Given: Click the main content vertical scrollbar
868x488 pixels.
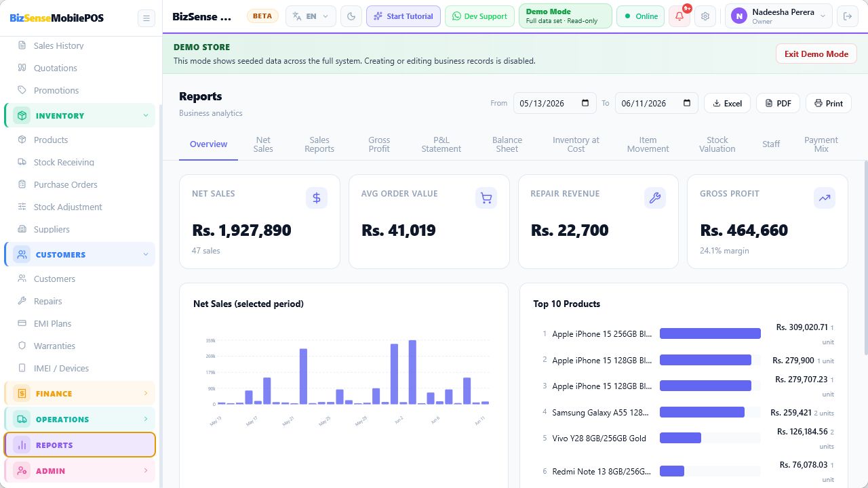Looking at the screenshot, I should (865, 258).
